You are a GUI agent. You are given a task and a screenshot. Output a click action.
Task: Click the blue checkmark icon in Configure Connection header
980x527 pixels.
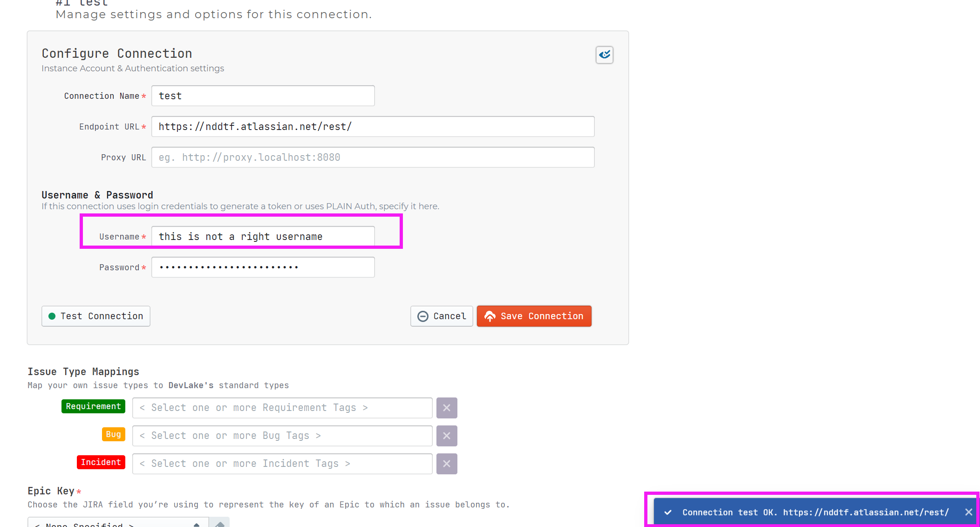click(604, 55)
